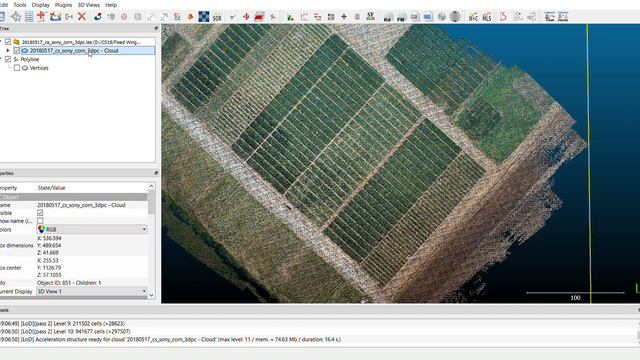Toggle the Visible property checkbox
The image size is (640, 360).
[40, 213]
